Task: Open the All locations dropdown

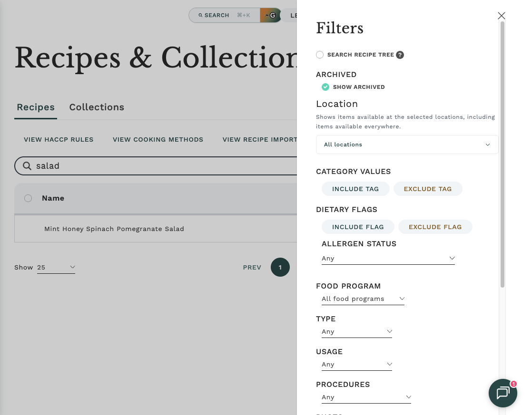Action: 407,145
